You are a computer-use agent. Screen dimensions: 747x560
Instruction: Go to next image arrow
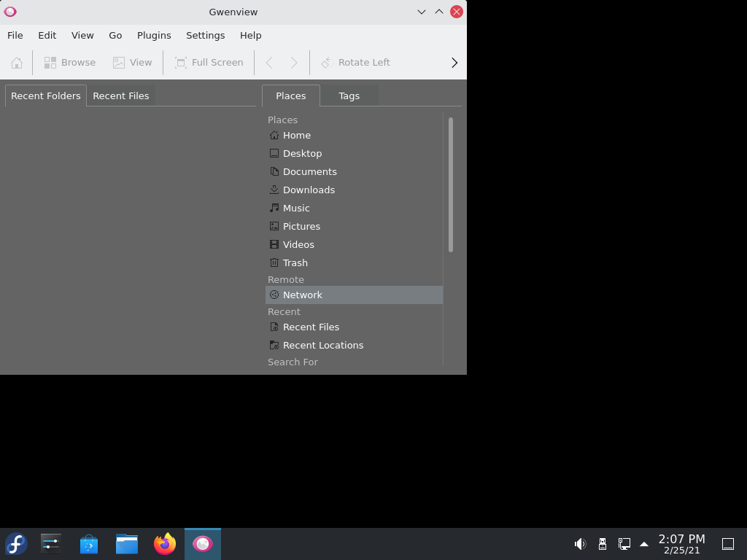(x=294, y=63)
